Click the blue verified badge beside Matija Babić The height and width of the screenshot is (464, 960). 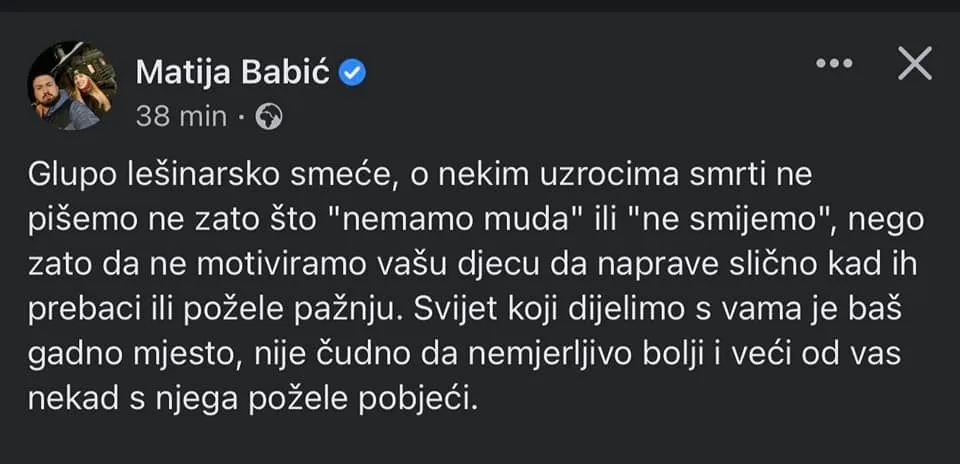click(x=353, y=73)
